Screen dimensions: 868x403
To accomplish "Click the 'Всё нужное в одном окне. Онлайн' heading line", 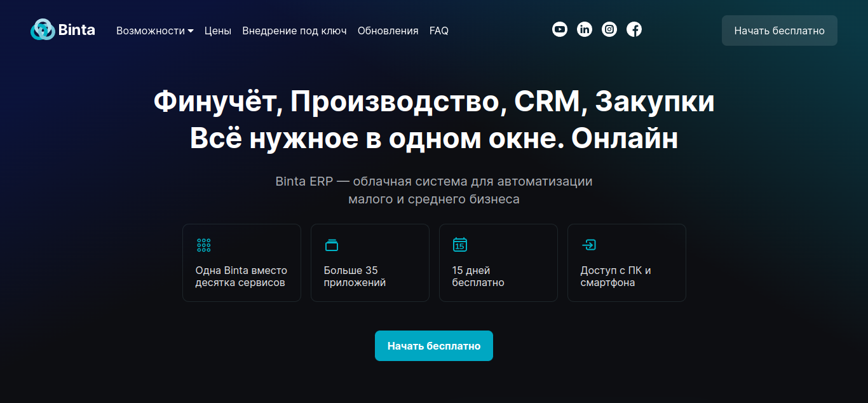I will [434, 139].
